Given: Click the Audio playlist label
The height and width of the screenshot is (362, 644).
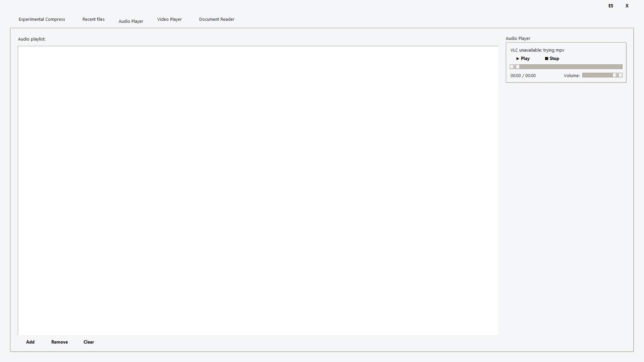Looking at the screenshot, I should click(32, 39).
